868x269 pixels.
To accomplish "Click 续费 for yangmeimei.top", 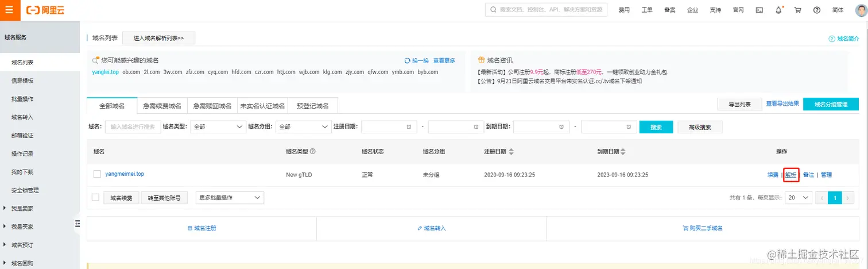I will pyautogui.click(x=773, y=175).
